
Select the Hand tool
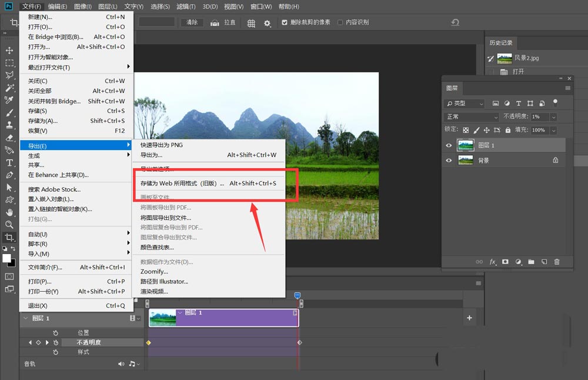[x=9, y=212]
